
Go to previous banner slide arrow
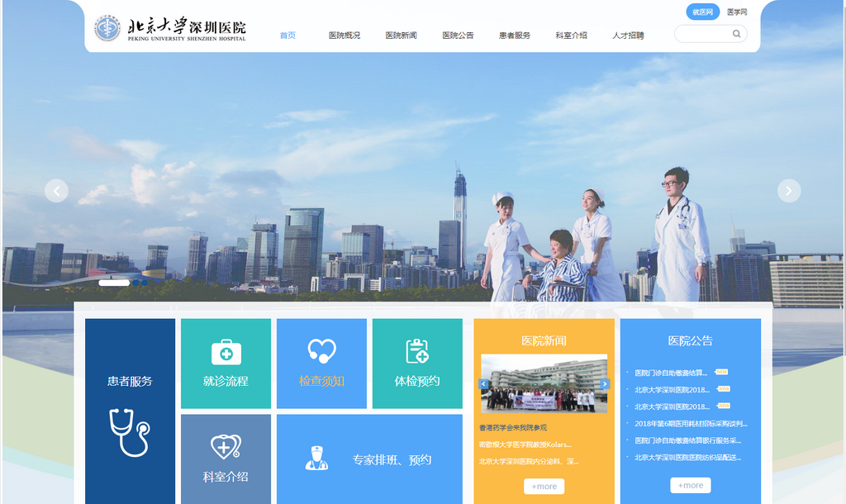(x=56, y=191)
